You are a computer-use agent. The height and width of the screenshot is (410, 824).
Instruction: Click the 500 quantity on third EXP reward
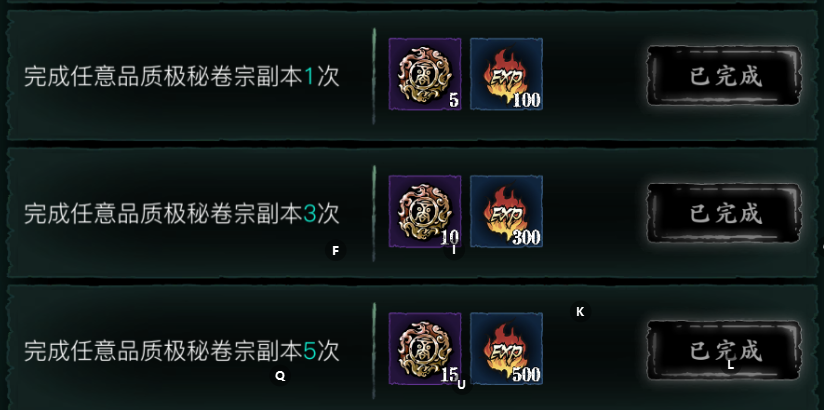526,375
